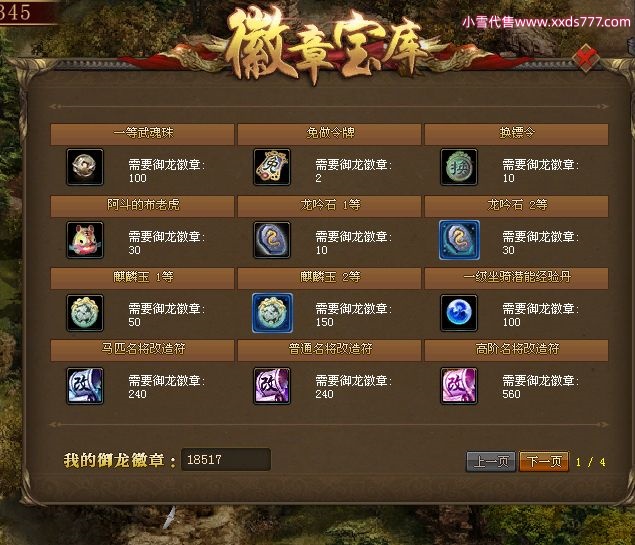Close the 徽章宝库 window
Viewport: 635px width, 545px height.
pos(586,59)
